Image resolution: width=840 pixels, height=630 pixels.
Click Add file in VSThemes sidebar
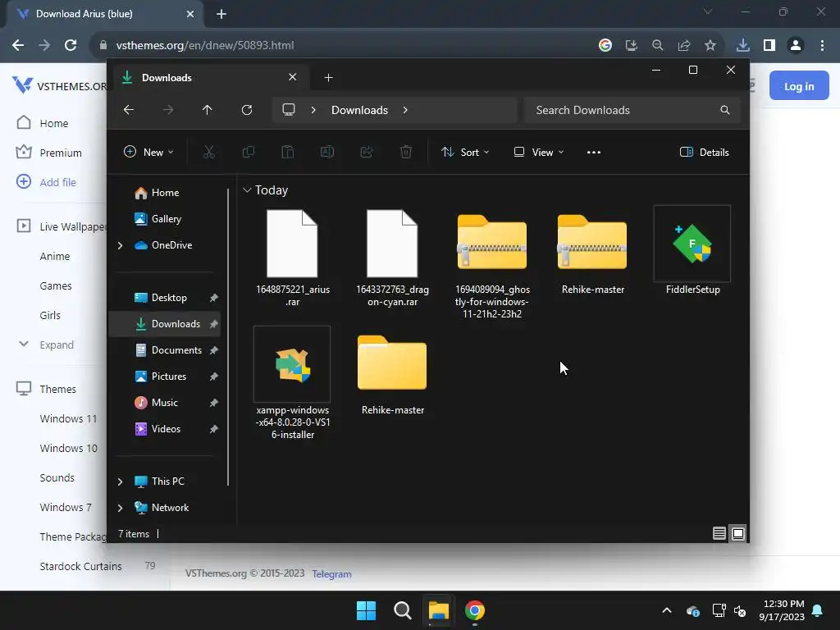tap(58, 182)
